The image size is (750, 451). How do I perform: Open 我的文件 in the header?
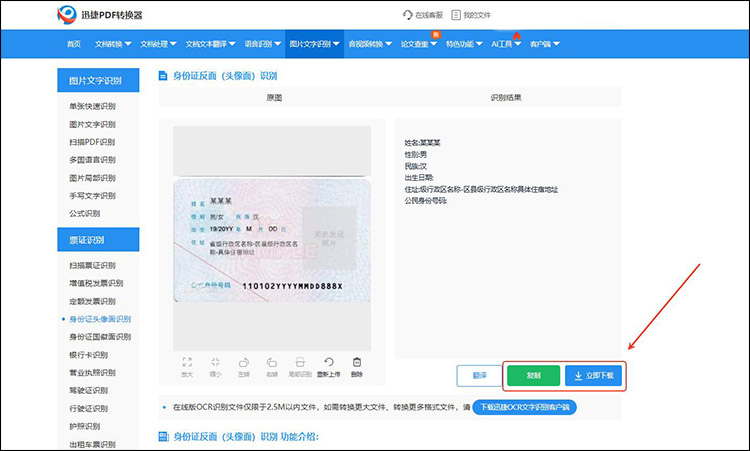(471, 15)
